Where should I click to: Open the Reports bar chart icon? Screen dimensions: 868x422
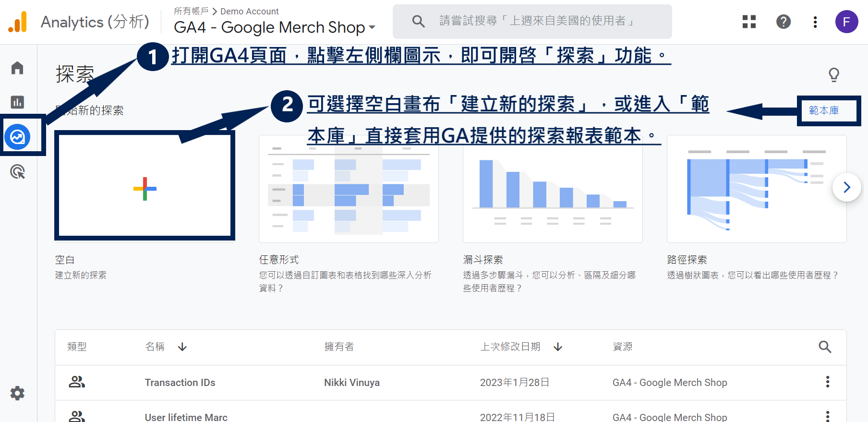point(17,102)
